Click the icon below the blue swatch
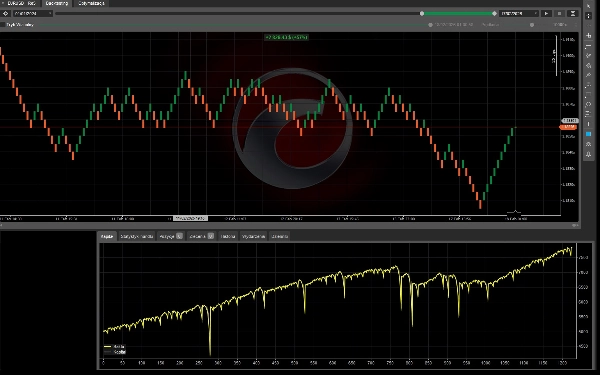 [x=589, y=144]
